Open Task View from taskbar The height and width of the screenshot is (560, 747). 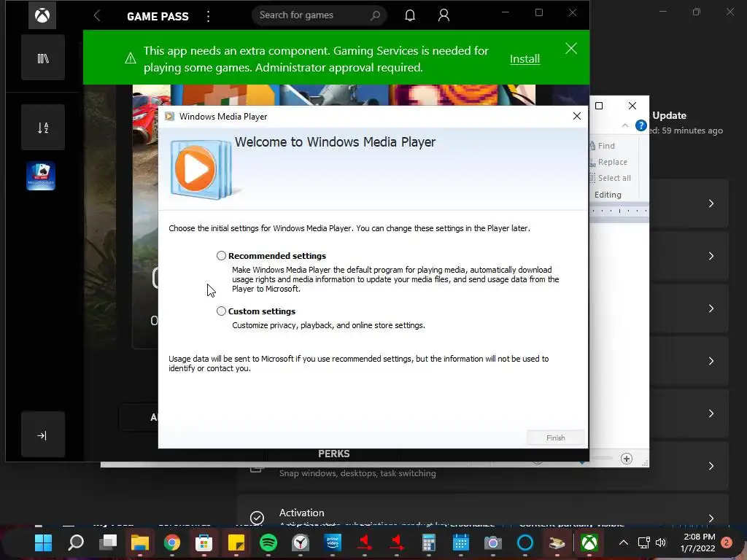[x=108, y=542]
